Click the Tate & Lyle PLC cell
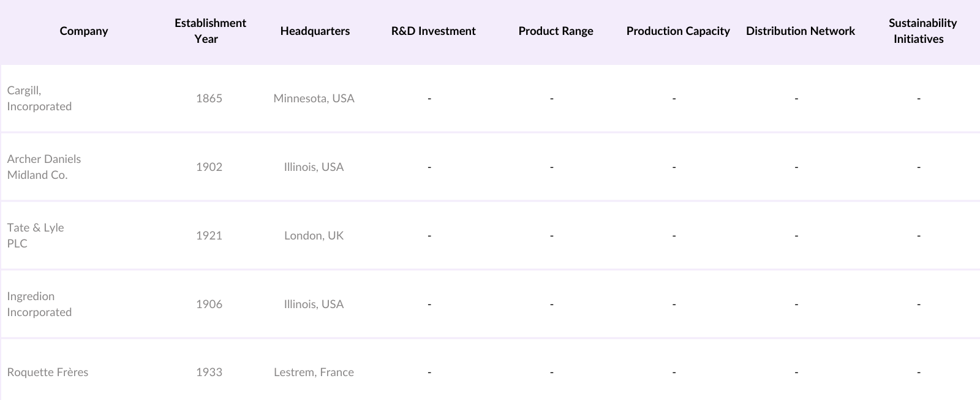This screenshot has height=400, width=980. [x=36, y=236]
